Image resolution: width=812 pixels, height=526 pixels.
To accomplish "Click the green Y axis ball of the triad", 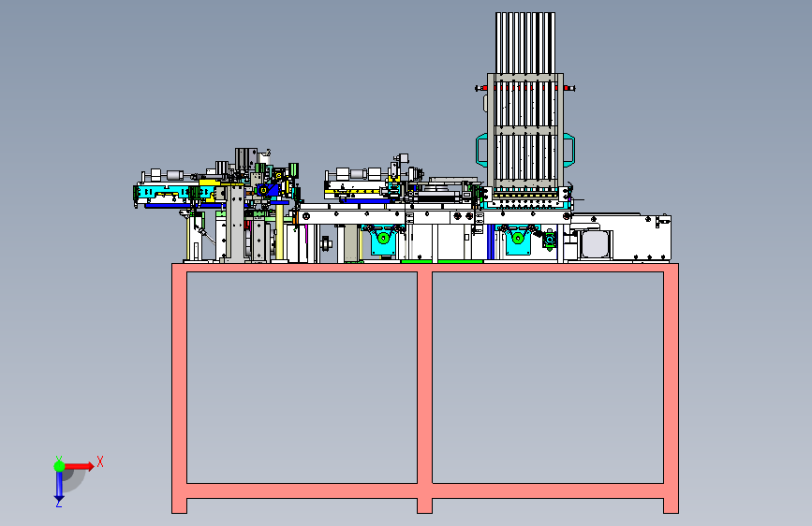I will [x=59, y=466].
